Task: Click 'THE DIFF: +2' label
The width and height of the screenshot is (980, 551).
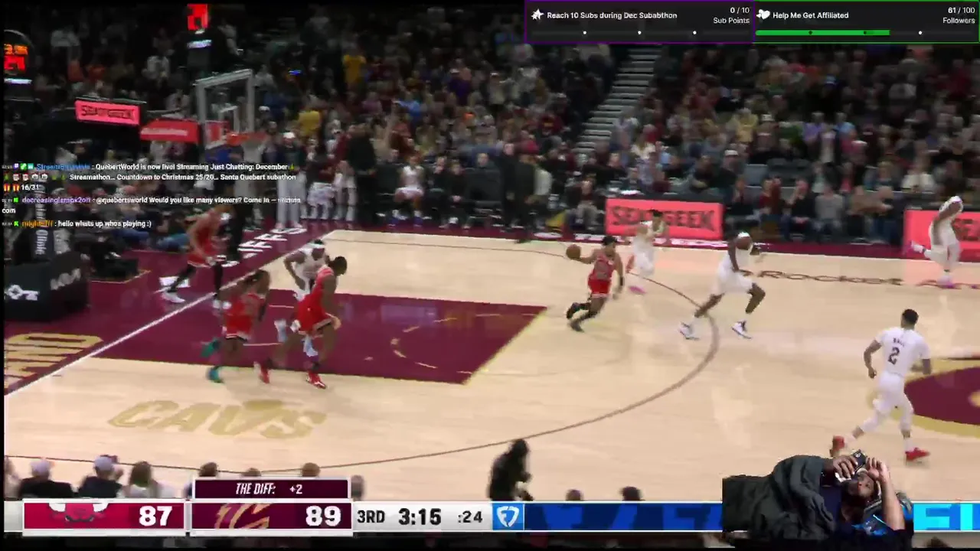Action: point(269,489)
